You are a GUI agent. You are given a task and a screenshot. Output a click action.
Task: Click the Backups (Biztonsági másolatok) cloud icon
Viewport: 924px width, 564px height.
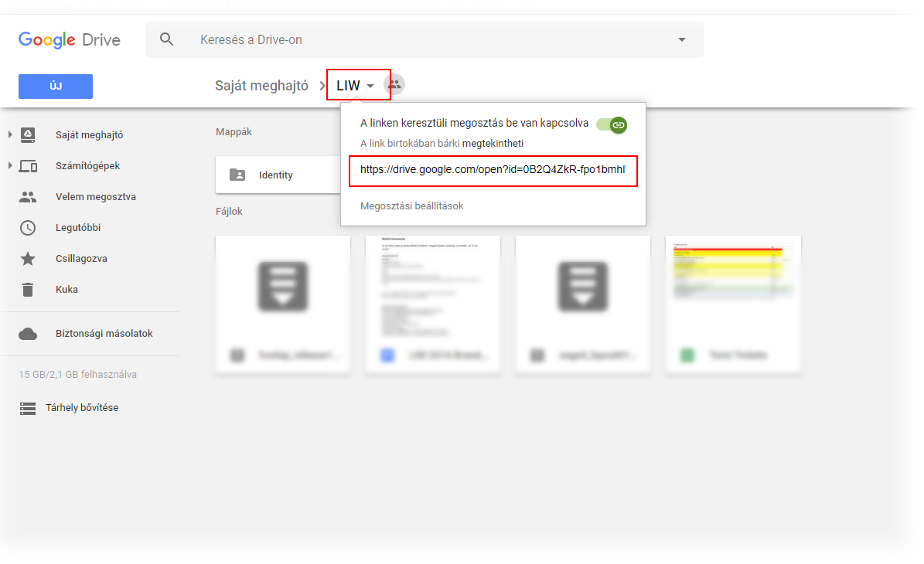pyautogui.click(x=28, y=334)
